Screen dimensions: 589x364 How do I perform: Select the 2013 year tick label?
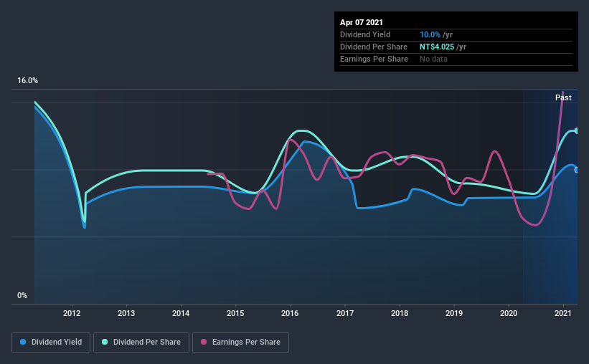tap(126, 313)
